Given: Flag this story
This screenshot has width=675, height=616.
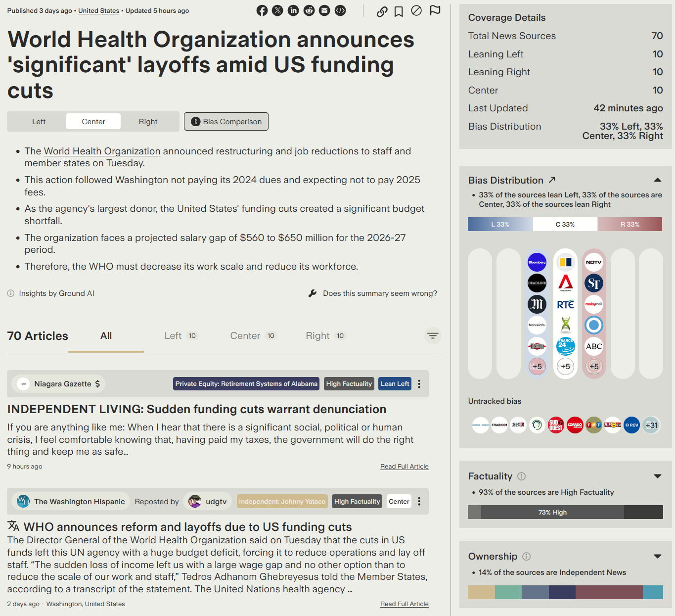Looking at the screenshot, I should tap(435, 10).
